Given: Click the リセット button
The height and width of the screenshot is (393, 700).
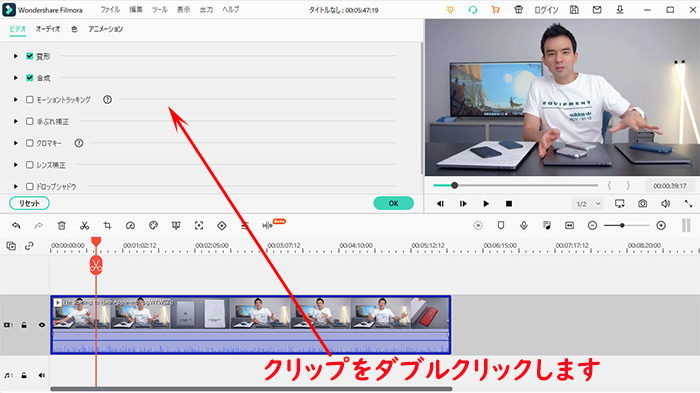Looking at the screenshot, I should click(29, 203).
